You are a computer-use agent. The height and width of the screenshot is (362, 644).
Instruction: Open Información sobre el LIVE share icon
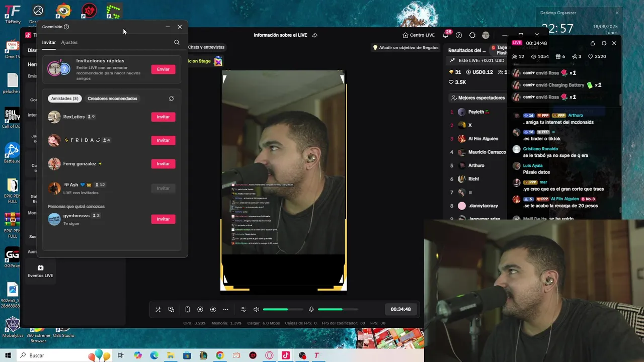click(314, 35)
